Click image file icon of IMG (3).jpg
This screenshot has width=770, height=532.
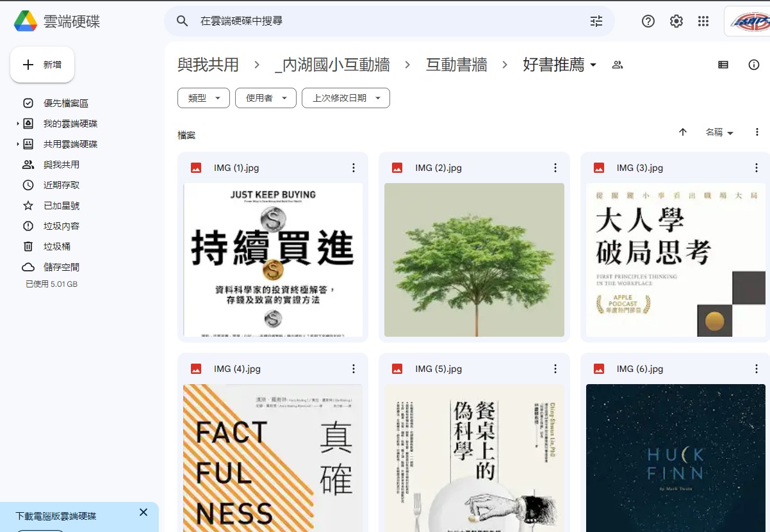click(x=599, y=168)
